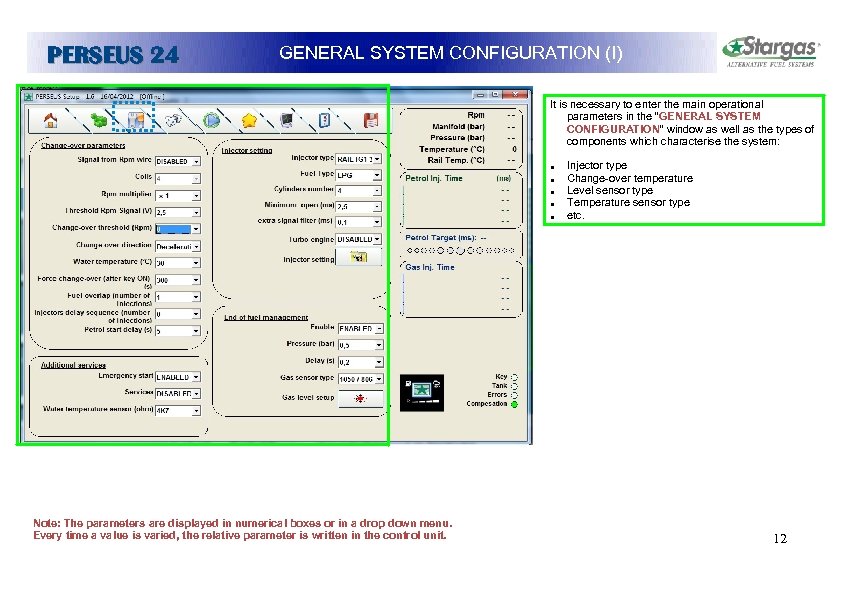Open End of fuel Enable dropdown

[379, 329]
